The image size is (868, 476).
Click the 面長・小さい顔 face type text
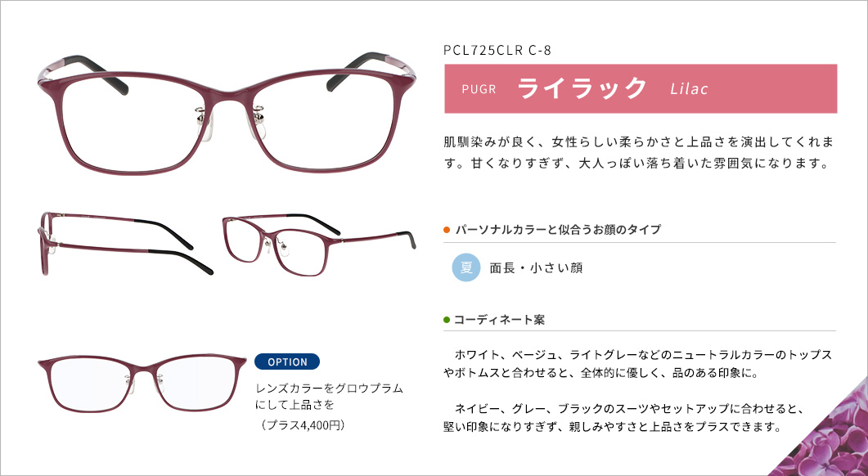(536, 268)
